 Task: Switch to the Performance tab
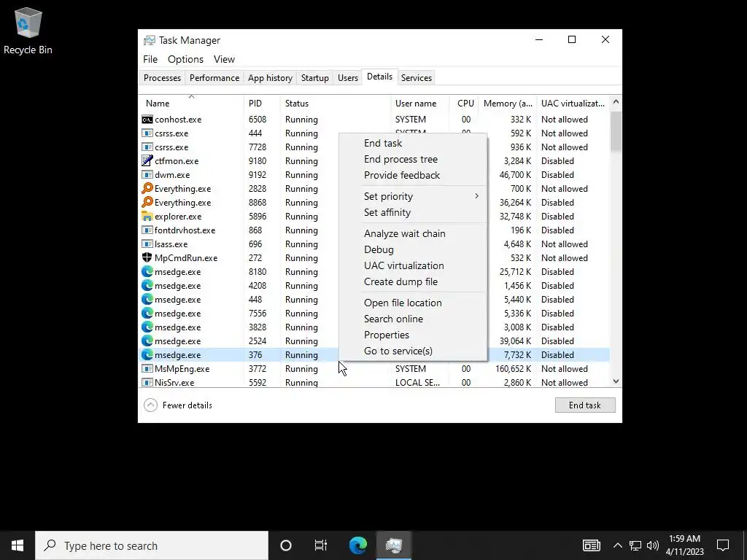coord(214,77)
